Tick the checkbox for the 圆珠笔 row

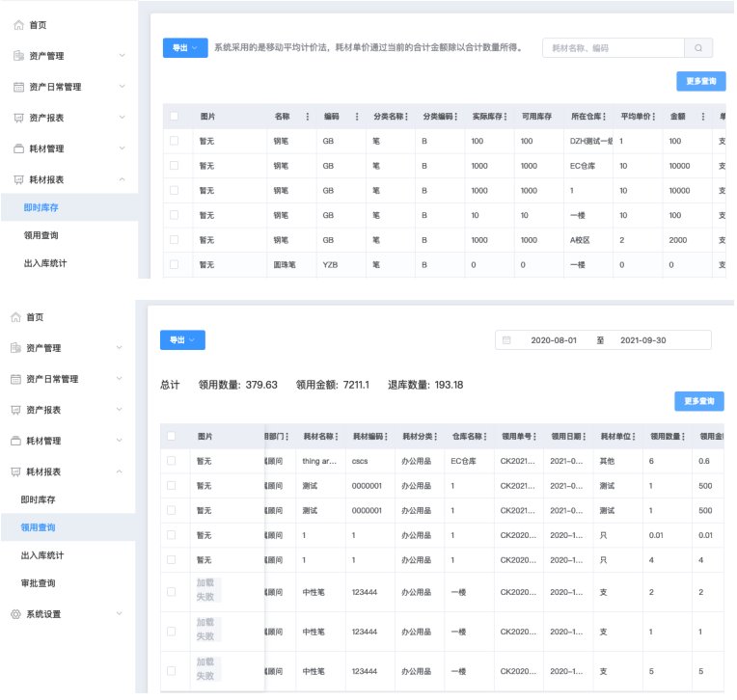pos(174,264)
